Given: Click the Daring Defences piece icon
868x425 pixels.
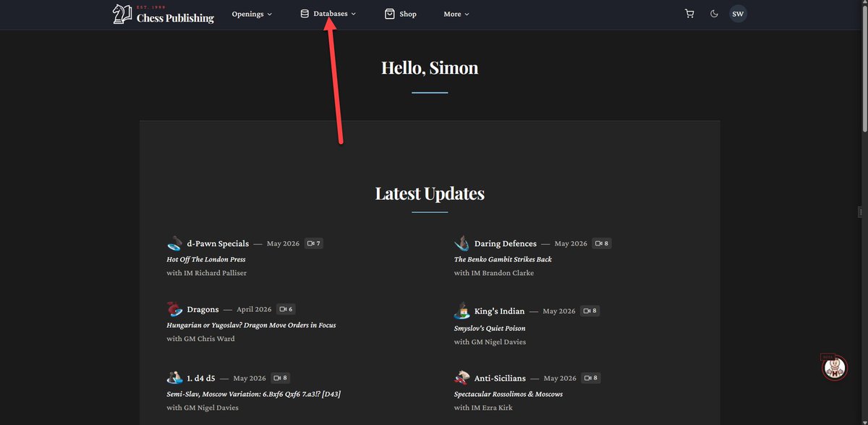Looking at the screenshot, I should point(462,243).
